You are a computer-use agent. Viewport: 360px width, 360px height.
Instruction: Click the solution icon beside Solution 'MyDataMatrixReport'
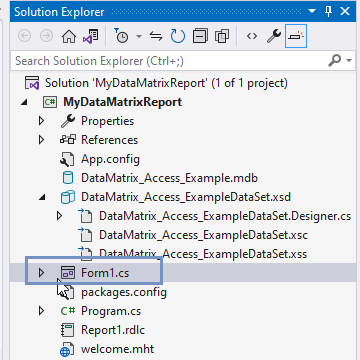(x=32, y=83)
